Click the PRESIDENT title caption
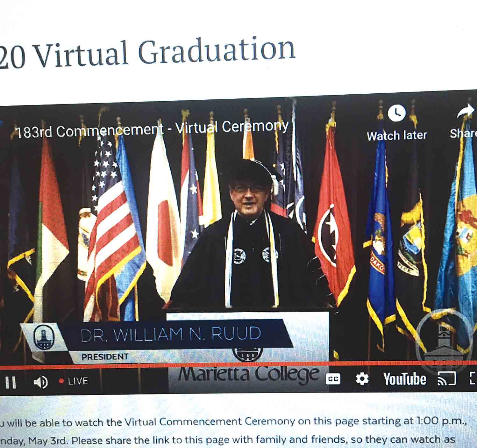The height and width of the screenshot is (448, 477). click(x=105, y=357)
